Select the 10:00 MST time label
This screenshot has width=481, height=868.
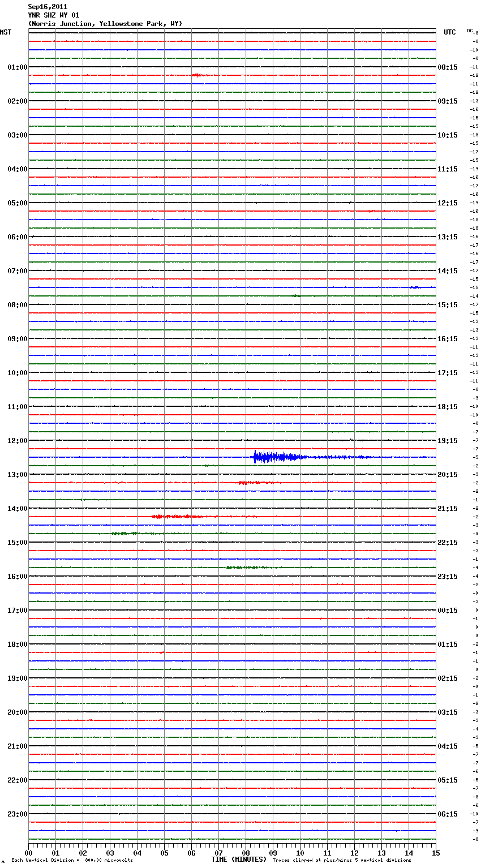18,372
